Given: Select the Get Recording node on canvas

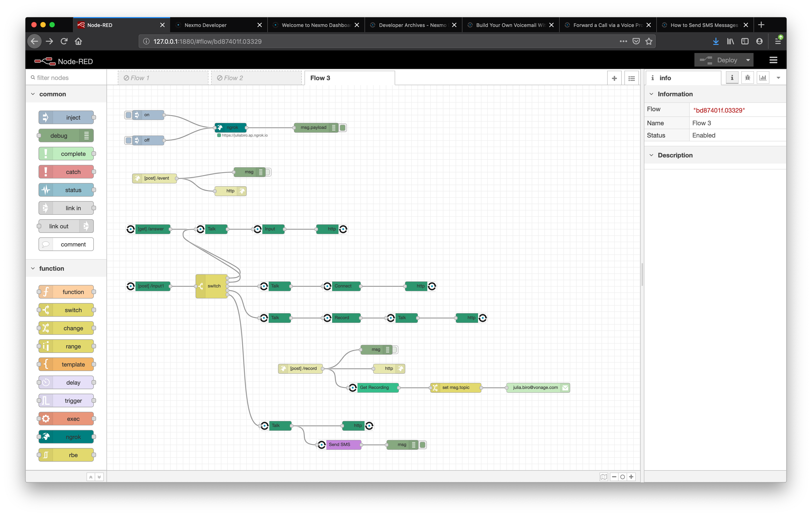Looking at the screenshot, I should 374,388.
